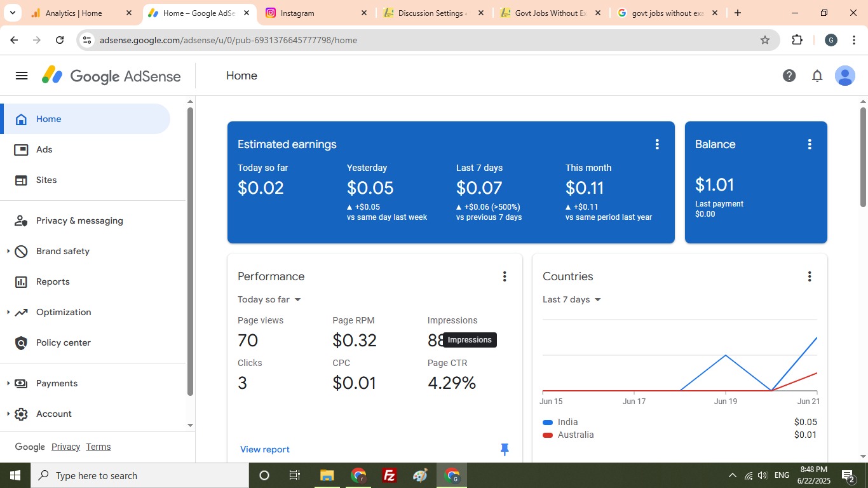Open FileZilla from the taskbar
This screenshot has width=868, height=488.
click(x=390, y=475)
